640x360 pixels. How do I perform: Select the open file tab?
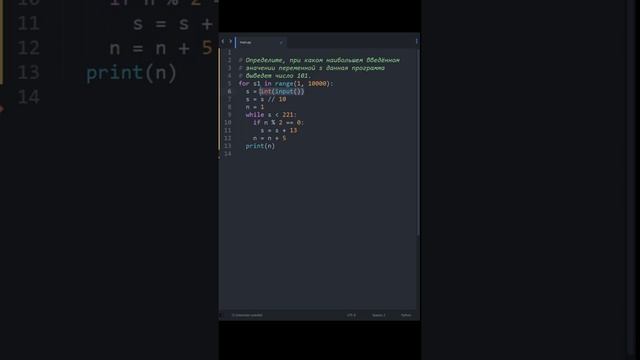click(x=260, y=42)
